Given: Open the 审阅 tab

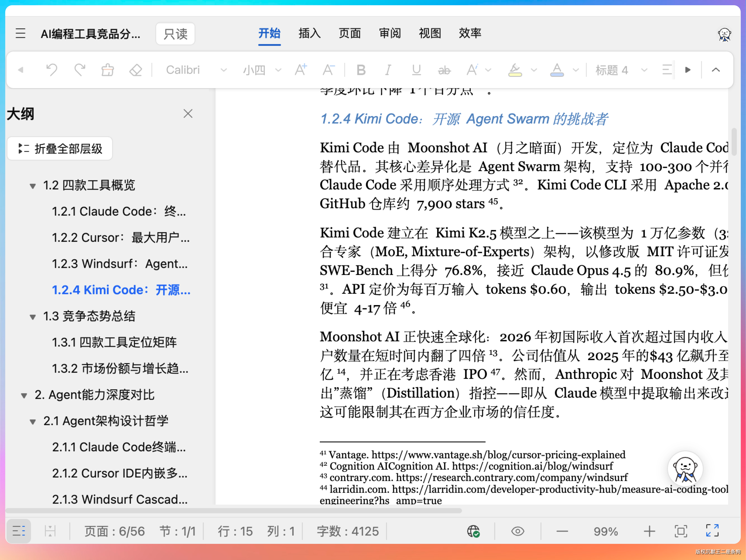Looking at the screenshot, I should pos(390,33).
